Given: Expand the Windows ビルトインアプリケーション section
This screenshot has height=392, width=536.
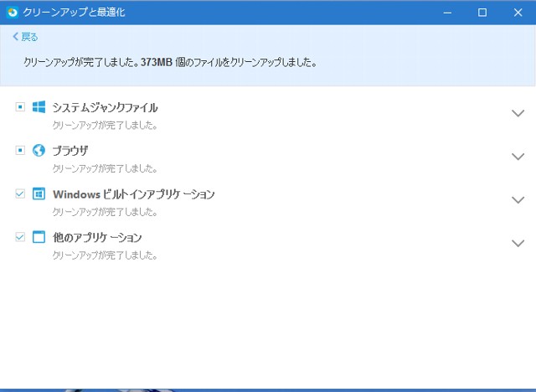Looking at the screenshot, I should (x=518, y=200).
